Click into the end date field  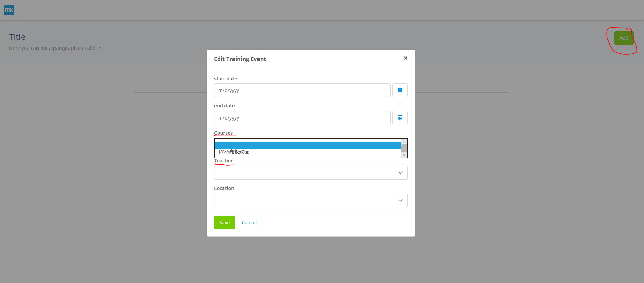click(x=302, y=117)
